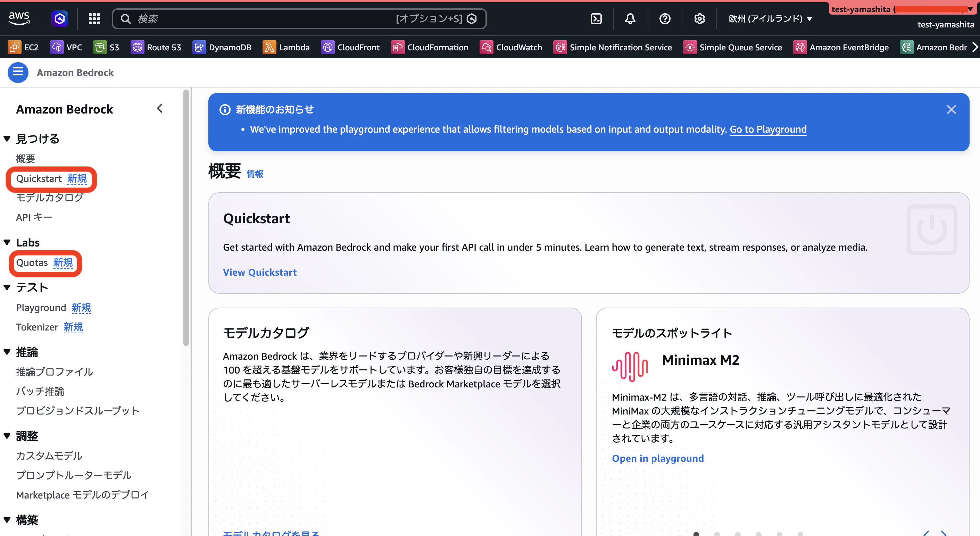Image resolution: width=980 pixels, height=536 pixels.
Task: Collapse the 調整 section
Action: point(7,436)
